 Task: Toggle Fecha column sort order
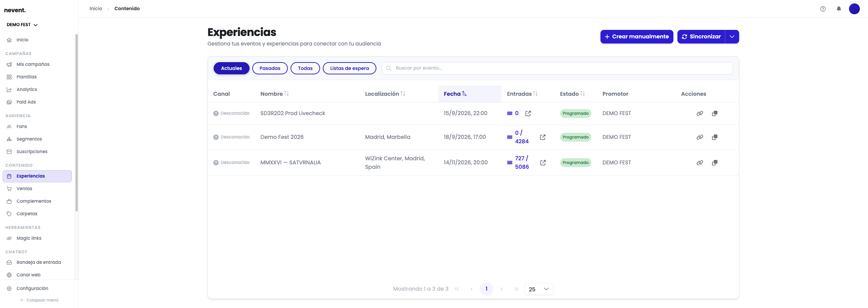[x=465, y=93]
